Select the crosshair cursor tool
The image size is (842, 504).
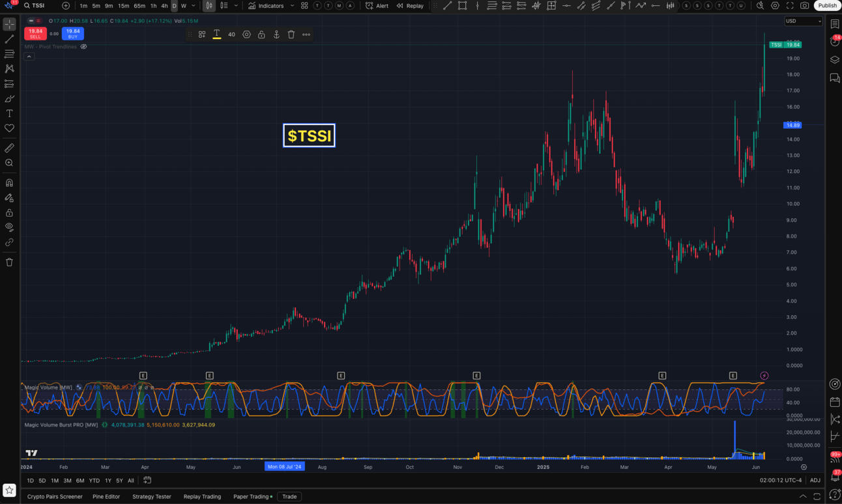pyautogui.click(x=9, y=24)
